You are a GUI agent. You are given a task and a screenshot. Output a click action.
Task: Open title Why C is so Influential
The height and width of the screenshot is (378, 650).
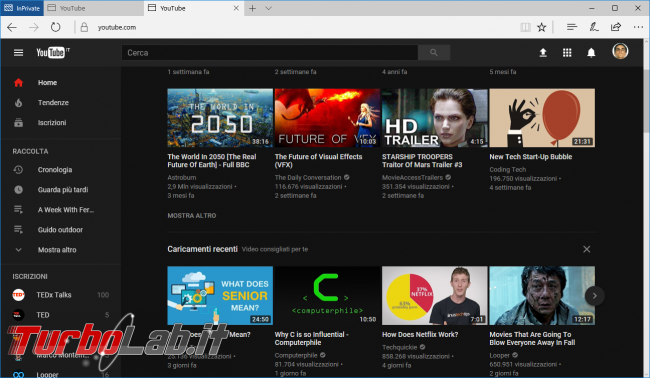coord(311,338)
